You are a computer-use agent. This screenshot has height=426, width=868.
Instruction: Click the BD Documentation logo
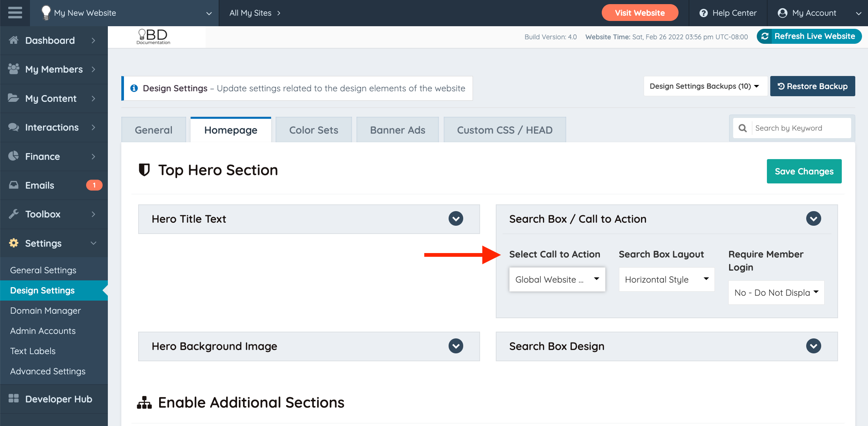pos(153,37)
